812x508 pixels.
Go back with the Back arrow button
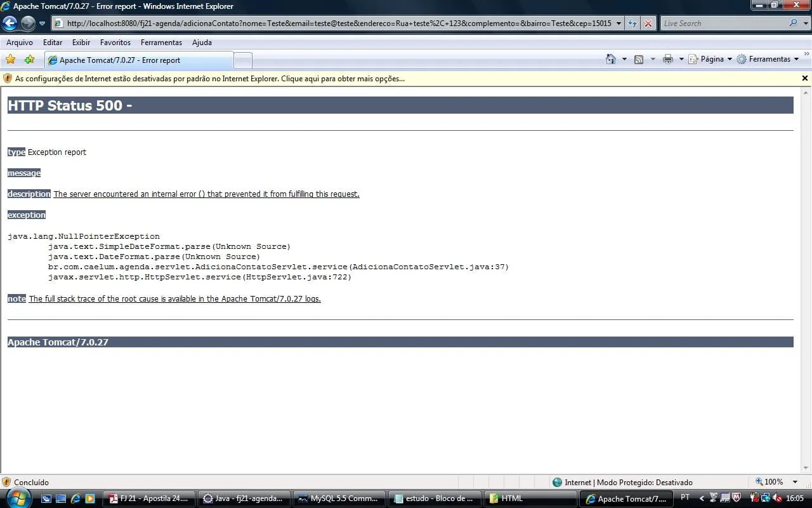pos(10,23)
